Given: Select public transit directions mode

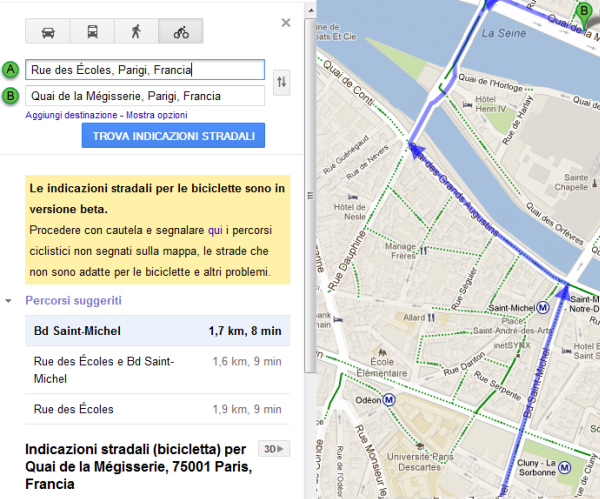Looking at the screenshot, I should pos(92,31).
